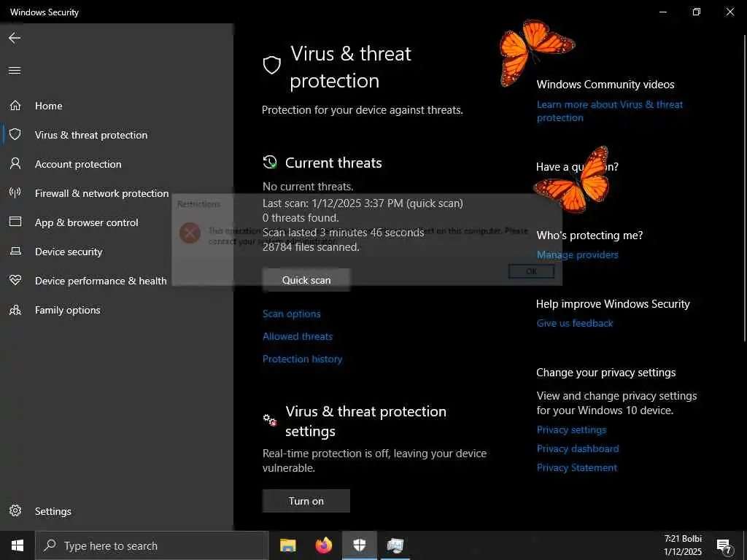Click the person icon for Account protection

(15, 164)
